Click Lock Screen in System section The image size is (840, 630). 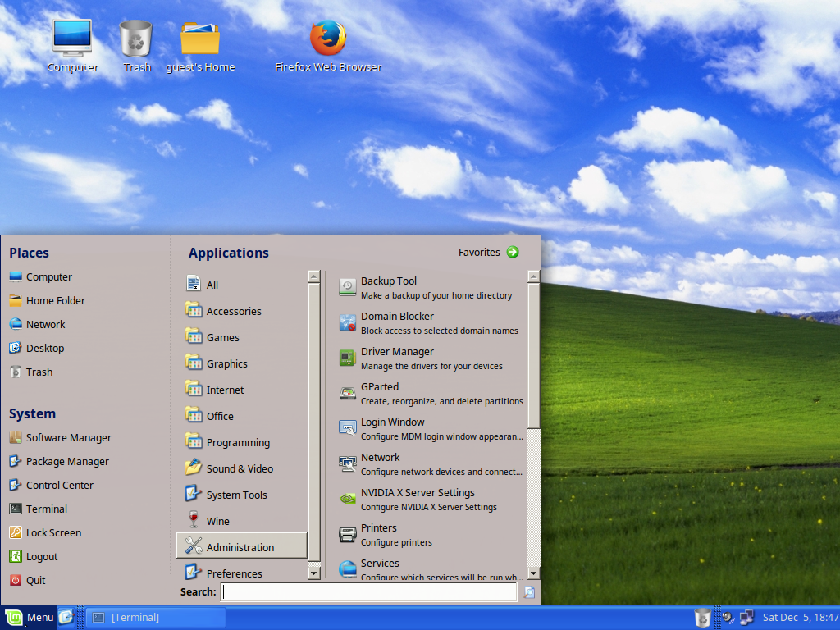point(53,532)
